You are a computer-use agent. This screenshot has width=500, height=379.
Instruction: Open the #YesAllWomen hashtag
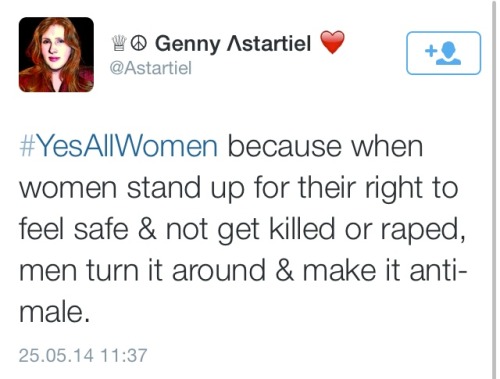[119, 146]
